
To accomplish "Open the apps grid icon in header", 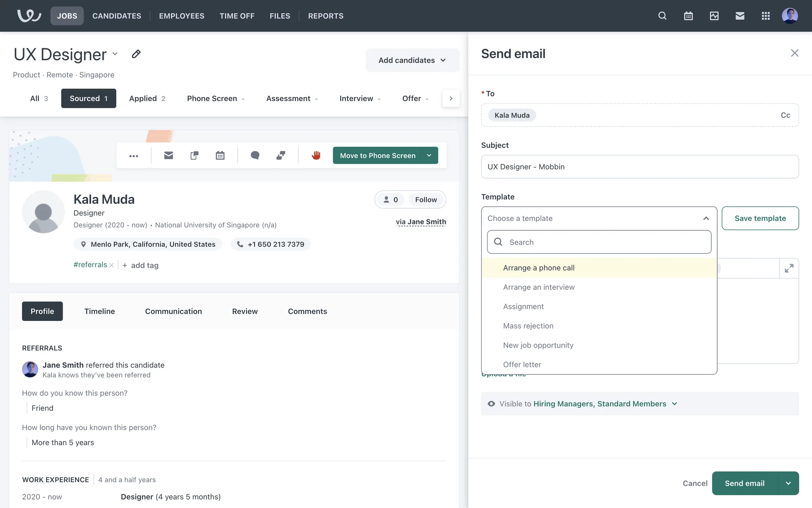I will [765, 16].
